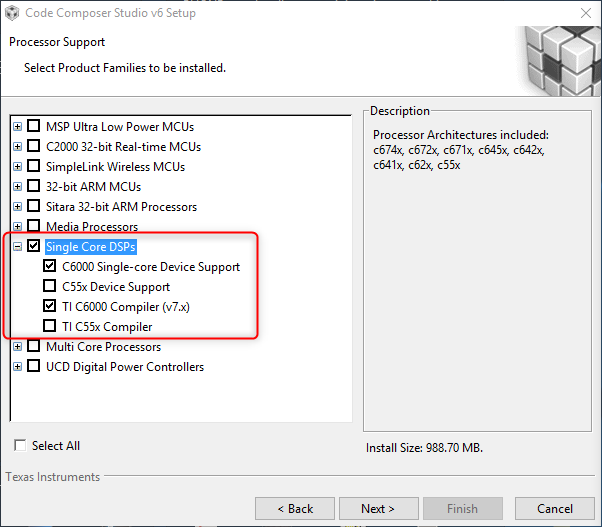Go to previous page with Back button
This screenshot has width=602, height=527.
[295, 509]
